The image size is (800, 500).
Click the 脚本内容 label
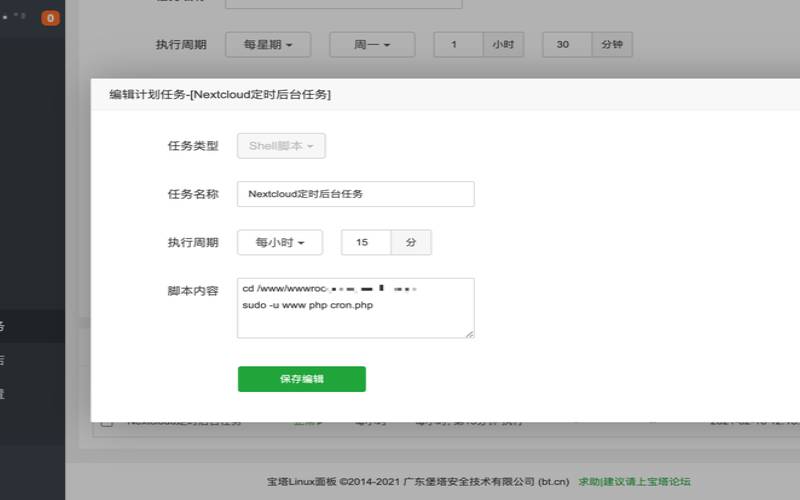point(193,291)
